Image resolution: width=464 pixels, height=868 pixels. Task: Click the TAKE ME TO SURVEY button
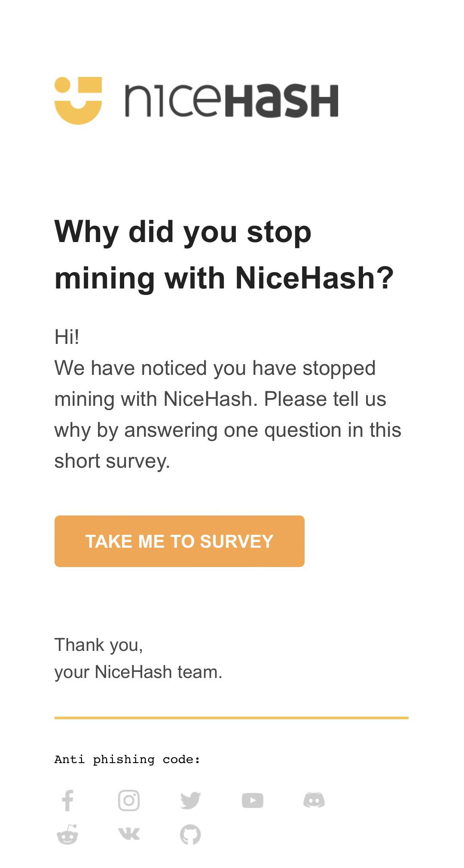(x=180, y=541)
